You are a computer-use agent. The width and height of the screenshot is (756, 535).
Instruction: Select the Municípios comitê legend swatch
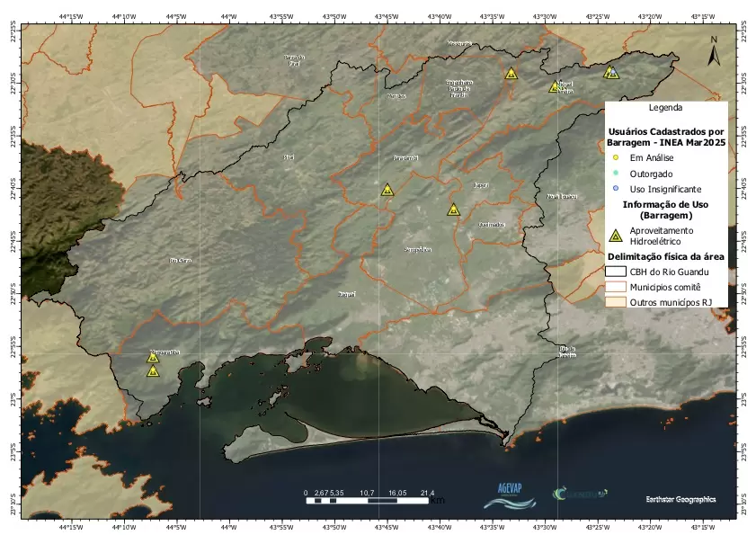[x=616, y=286]
